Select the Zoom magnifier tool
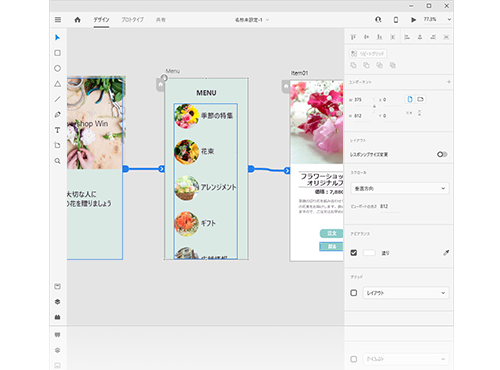 point(57,161)
